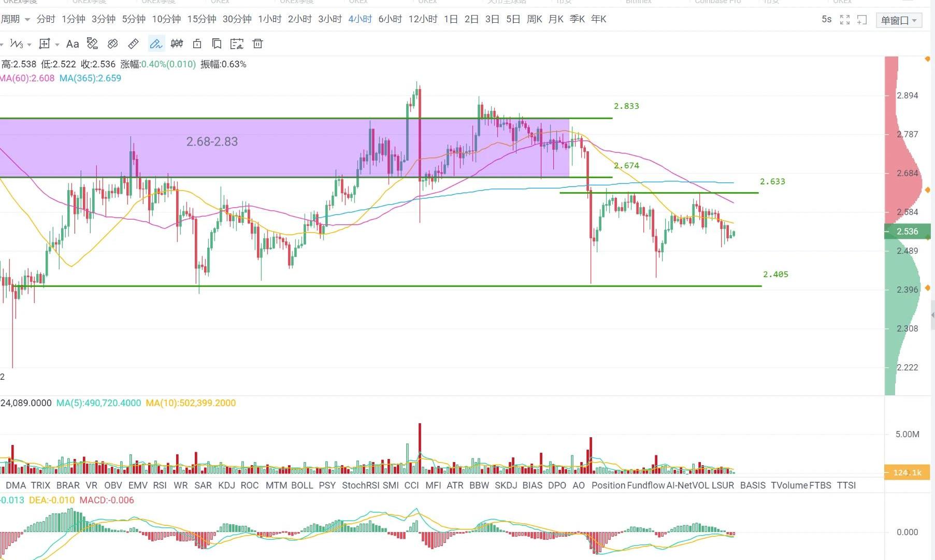Screen dimensions: 935x560
Task: Expand the wave-line tool dropdown arrow
Action: tap(30, 45)
